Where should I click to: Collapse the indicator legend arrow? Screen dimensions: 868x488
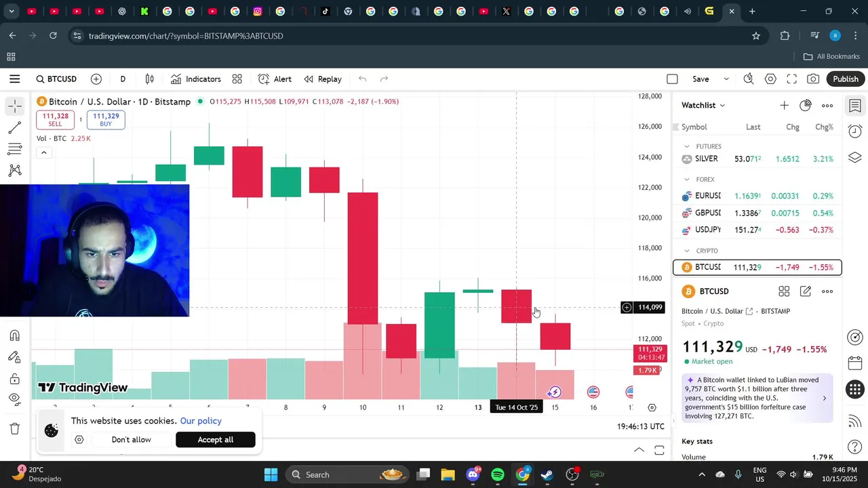click(43, 152)
